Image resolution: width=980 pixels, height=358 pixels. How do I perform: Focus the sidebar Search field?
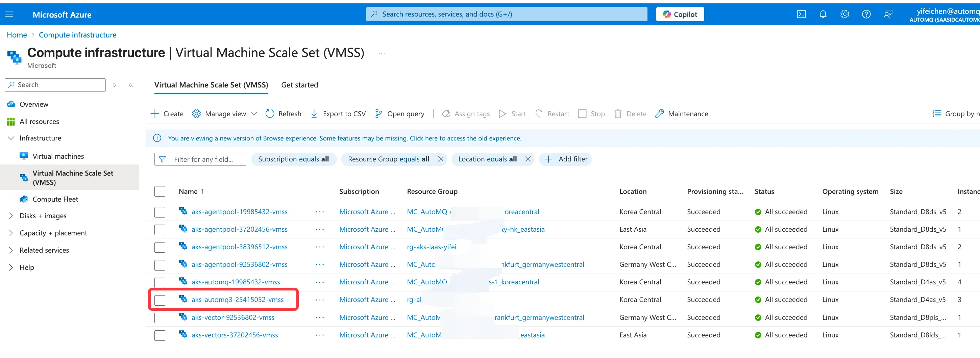[55, 85]
